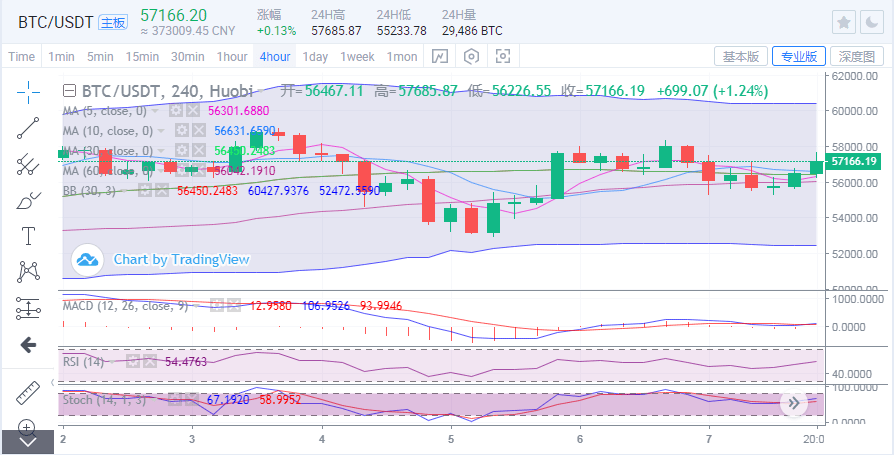The height and width of the screenshot is (455, 894).
Task: Collapse the left toolbar with the small arrow
Action: (52, 383)
